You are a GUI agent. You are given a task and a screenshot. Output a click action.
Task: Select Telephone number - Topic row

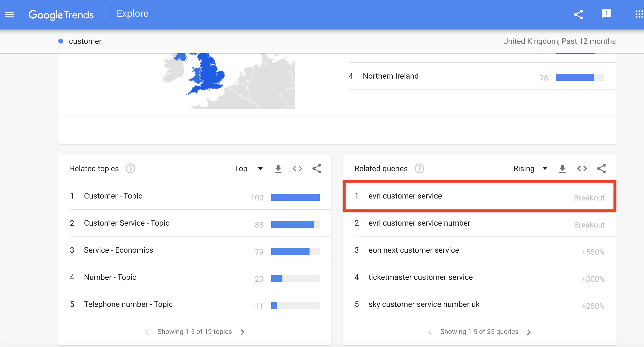pos(195,304)
